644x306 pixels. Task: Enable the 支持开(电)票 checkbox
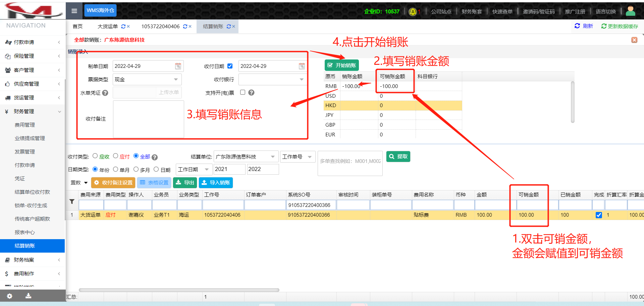tap(243, 92)
